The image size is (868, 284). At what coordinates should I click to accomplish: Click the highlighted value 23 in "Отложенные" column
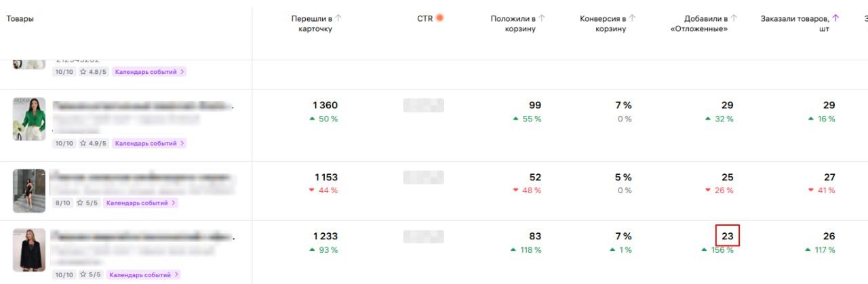pos(727,237)
